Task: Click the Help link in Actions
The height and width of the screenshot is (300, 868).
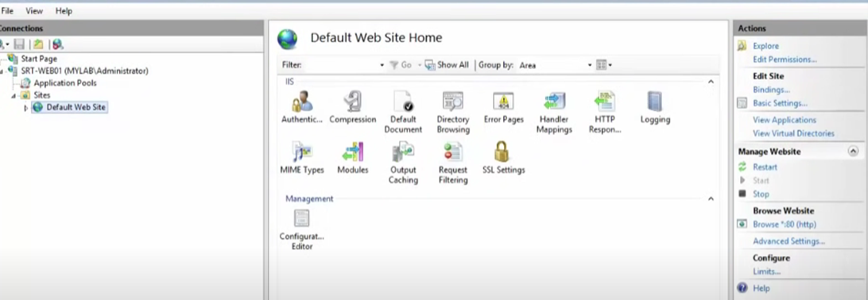Action: tap(761, 288)
